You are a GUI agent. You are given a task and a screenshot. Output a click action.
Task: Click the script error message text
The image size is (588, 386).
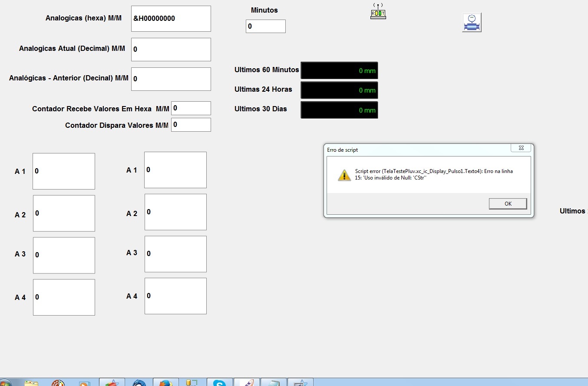(434, 175)
